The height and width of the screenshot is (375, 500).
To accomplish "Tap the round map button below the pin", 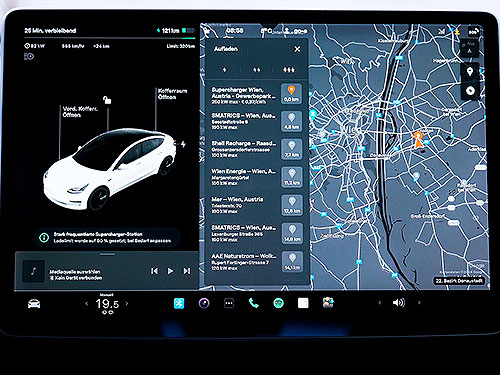I will pyautogui.click(x=470, y=90).
